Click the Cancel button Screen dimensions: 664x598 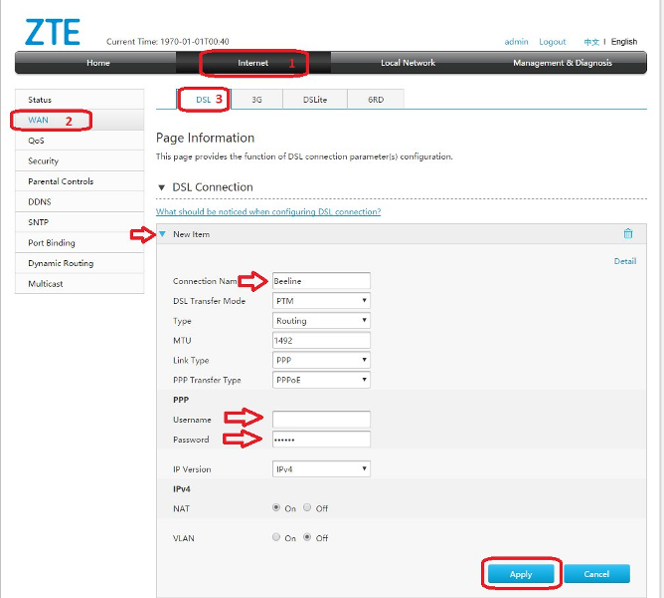596,574
